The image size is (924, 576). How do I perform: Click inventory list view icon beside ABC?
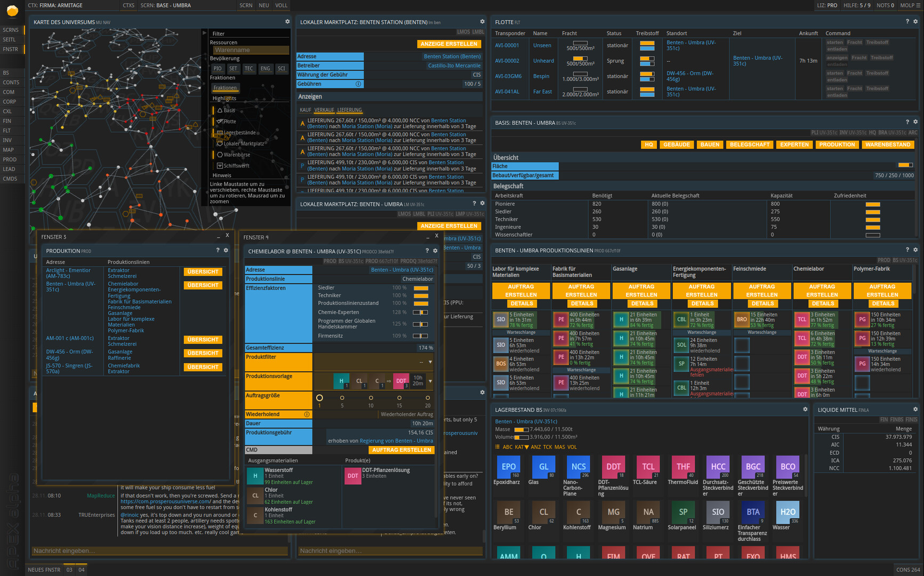[497, 447]
